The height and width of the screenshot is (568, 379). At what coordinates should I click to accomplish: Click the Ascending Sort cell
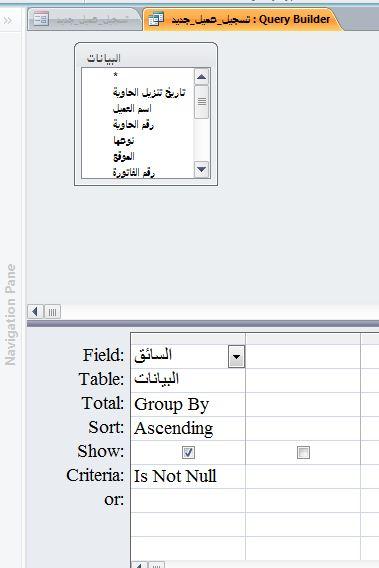coord(188,428)
